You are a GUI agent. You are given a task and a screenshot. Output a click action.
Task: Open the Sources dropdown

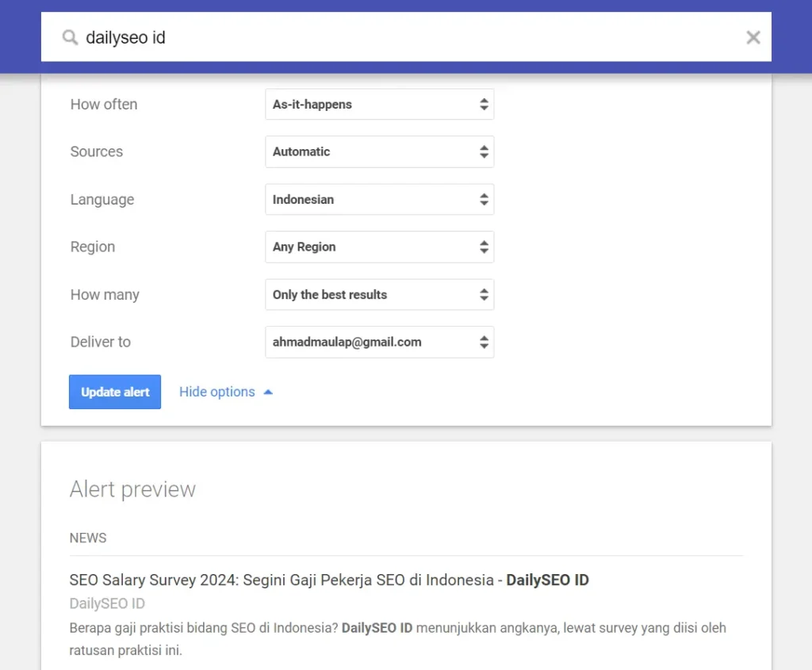[380, 151]
